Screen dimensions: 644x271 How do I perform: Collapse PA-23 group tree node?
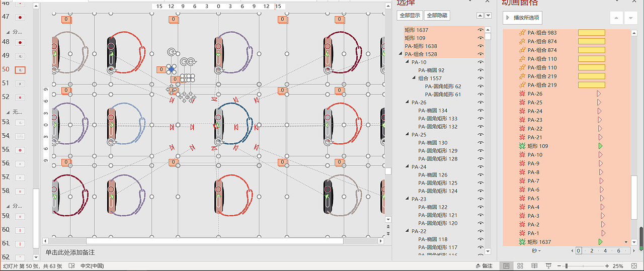408,199
